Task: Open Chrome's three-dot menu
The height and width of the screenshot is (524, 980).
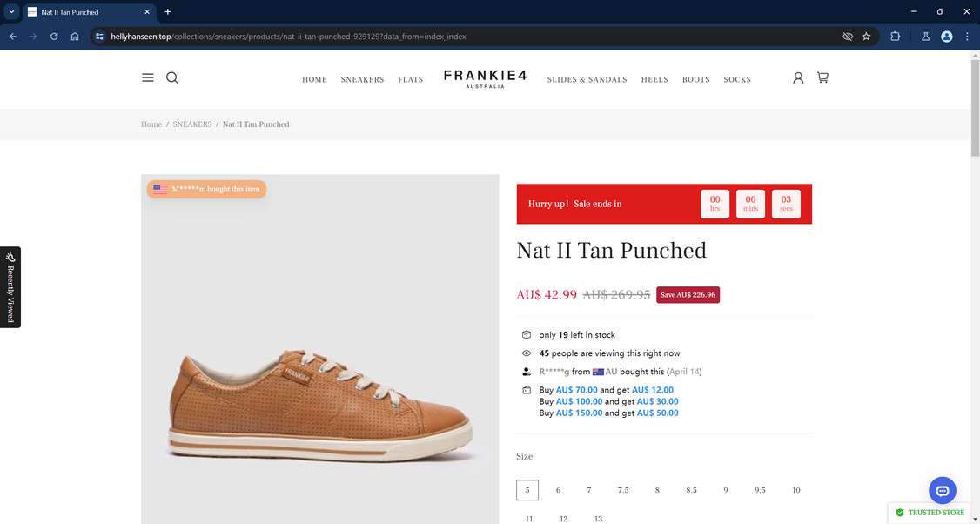Action: [x=967, y=37]
